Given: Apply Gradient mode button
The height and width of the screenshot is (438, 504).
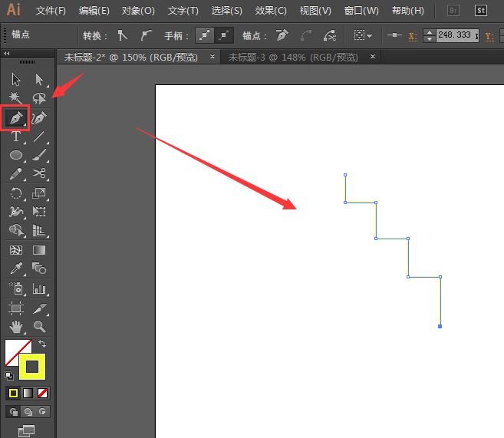Looking at the screenshot, I should click(x=28, y=393).
